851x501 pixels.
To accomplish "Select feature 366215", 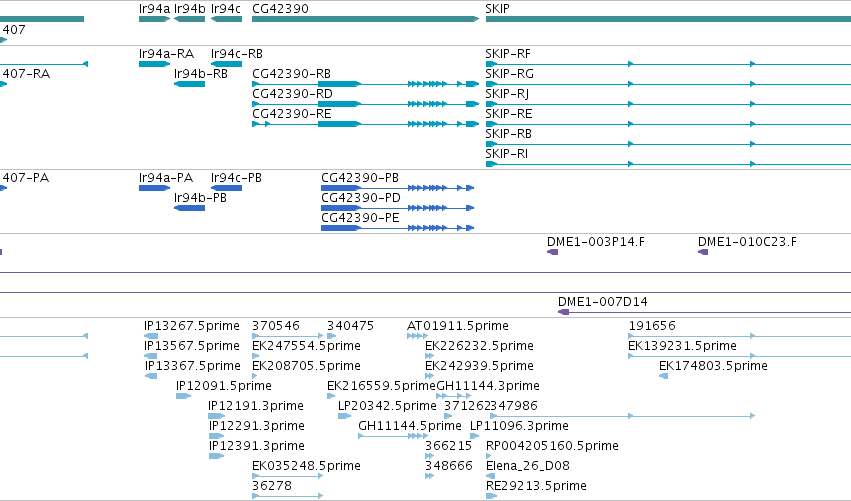I will pyautogui.click(x=429, y=456).
